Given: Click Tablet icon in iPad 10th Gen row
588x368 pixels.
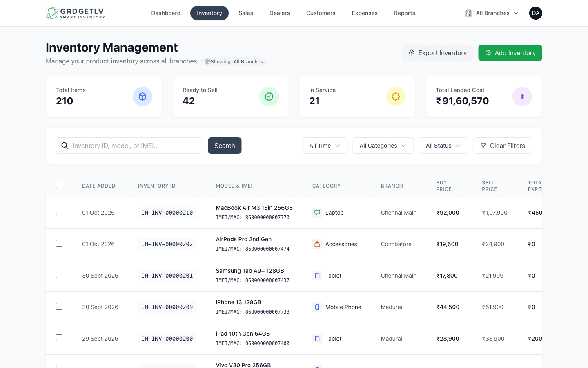Looking at the screenshot, I should pyautogui.click(x=317, y=339).
